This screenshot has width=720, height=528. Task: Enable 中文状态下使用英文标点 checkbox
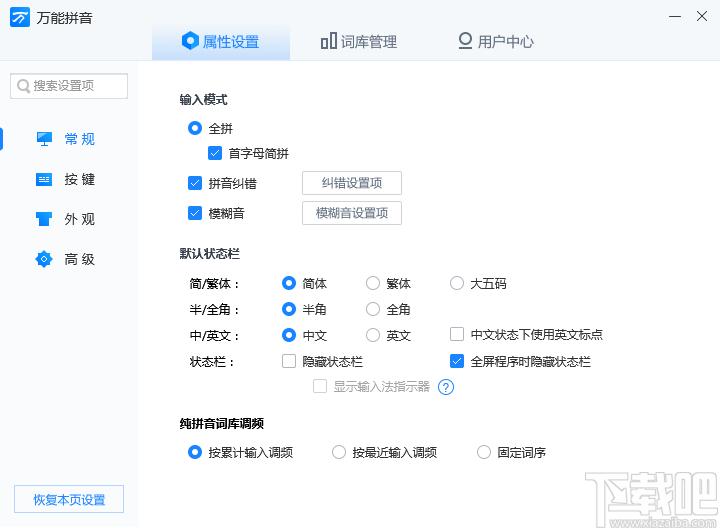point(457,334)
